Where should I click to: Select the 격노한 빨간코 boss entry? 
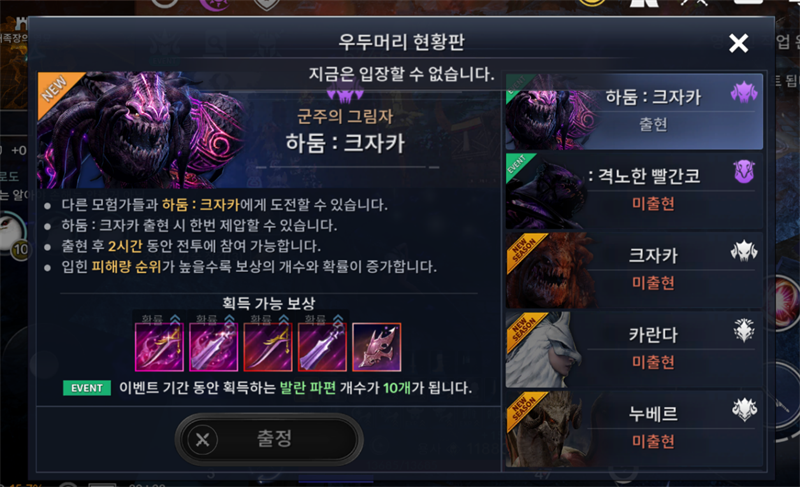tap(634, 191)
